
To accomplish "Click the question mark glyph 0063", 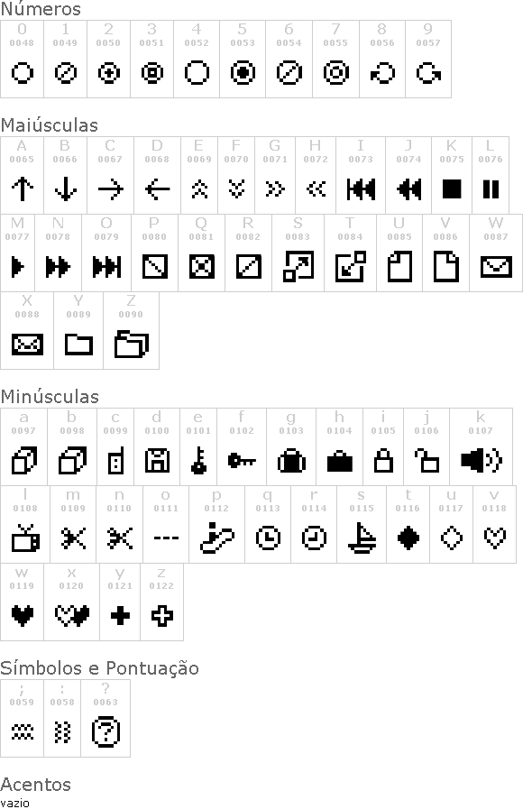I will tap(105, 731).
